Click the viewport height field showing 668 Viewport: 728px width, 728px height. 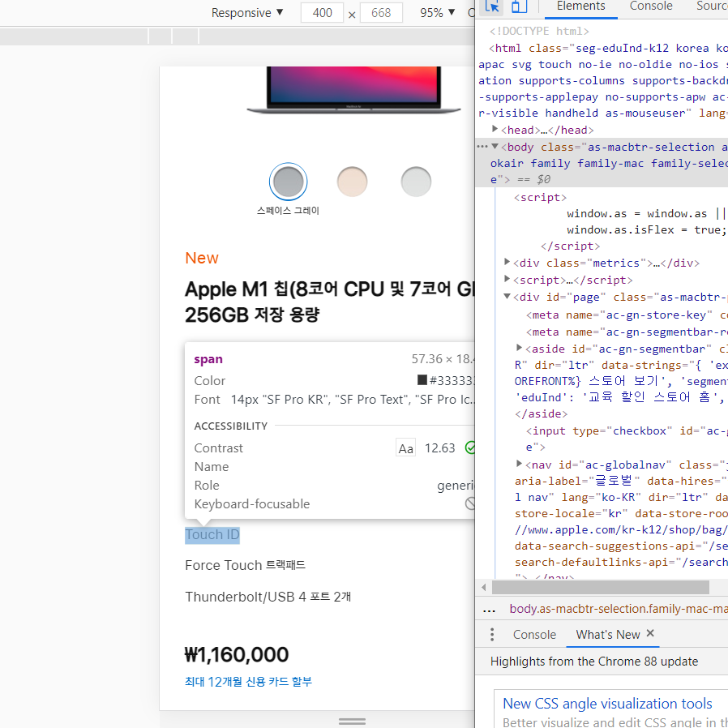pyautogui.click(x=381, y=12)
